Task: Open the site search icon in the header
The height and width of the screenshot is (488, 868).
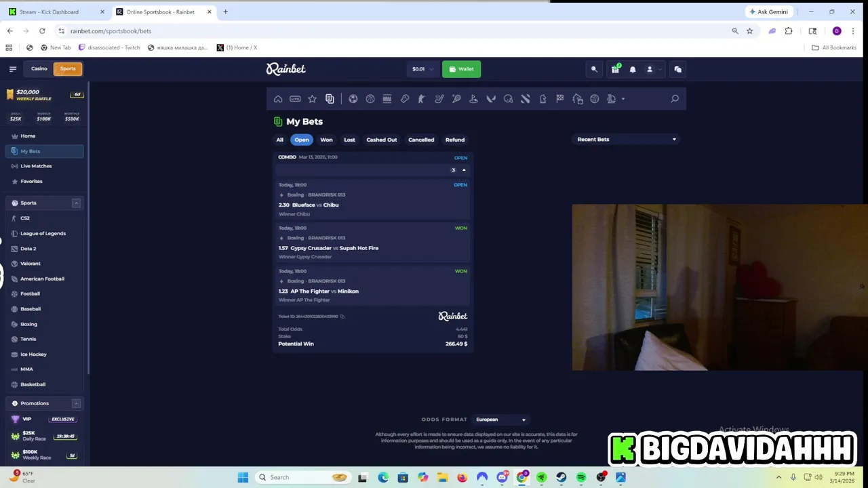Action: pos(594,69)
